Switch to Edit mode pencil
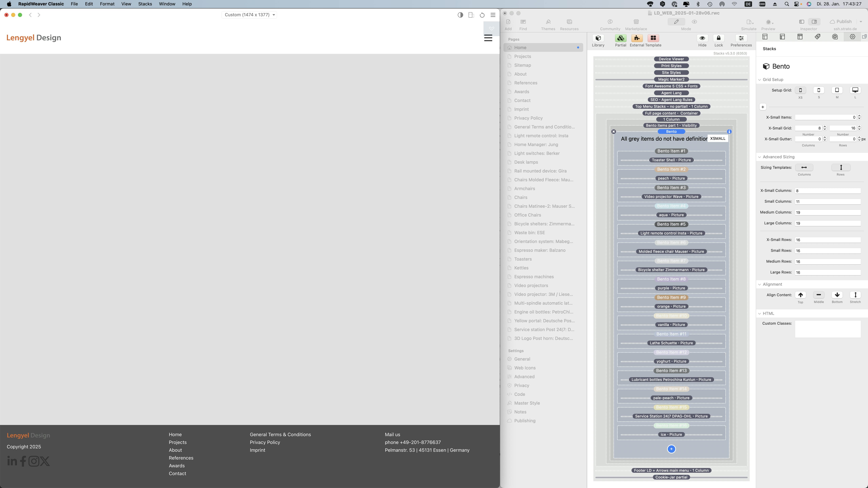The width and height of the screenshot is (868, 488). [x=676, y=22]
